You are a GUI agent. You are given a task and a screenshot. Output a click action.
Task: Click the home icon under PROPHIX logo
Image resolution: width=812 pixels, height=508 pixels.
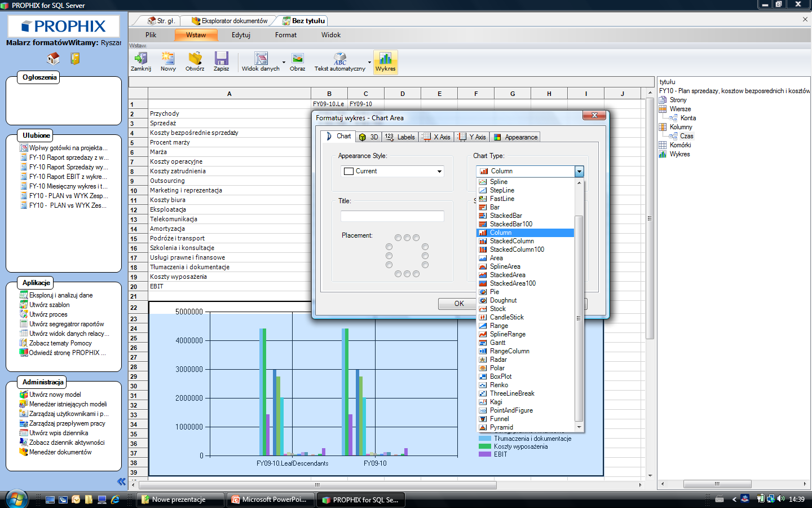pos(53,58)
